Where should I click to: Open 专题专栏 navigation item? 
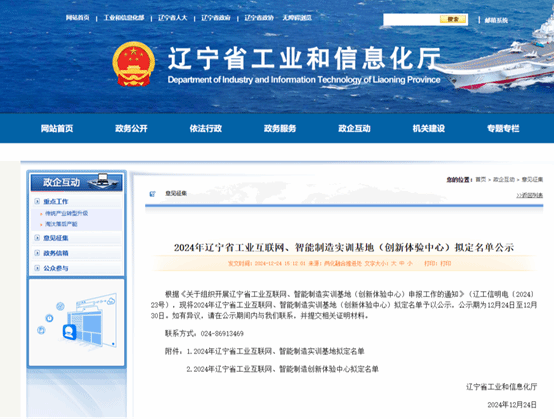tap(503, 129)
